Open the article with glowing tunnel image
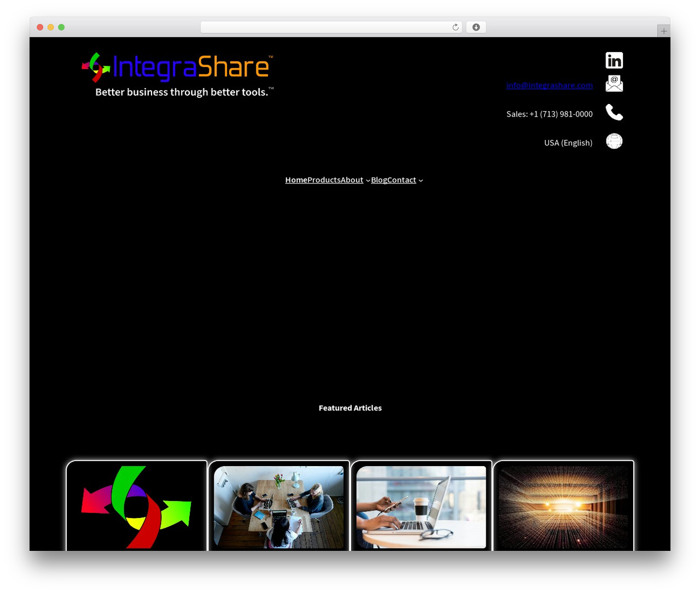The height and width of the screenshot is (593, 700). 564,507
